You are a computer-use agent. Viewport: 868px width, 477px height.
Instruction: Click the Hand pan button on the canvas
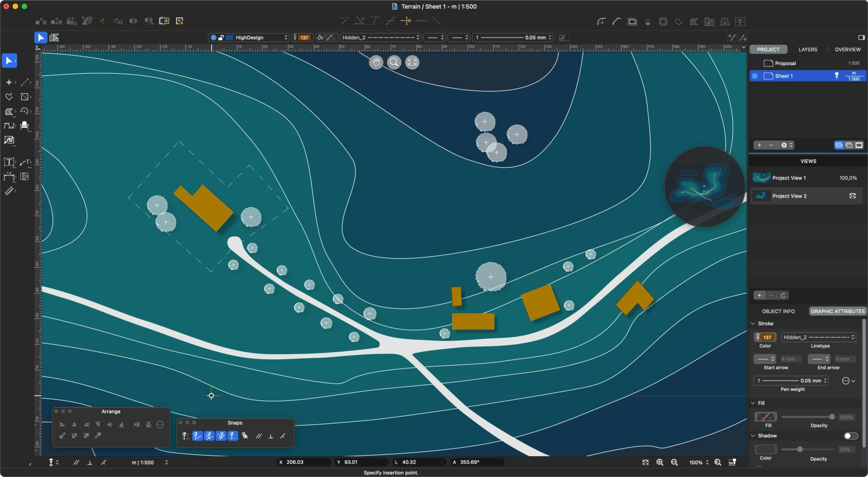(x=376, y=62)
